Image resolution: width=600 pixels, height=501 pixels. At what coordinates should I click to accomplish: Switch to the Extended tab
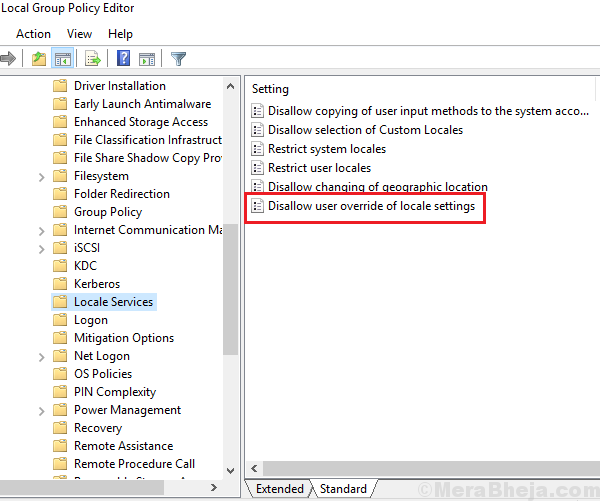[x=280, y=489]
